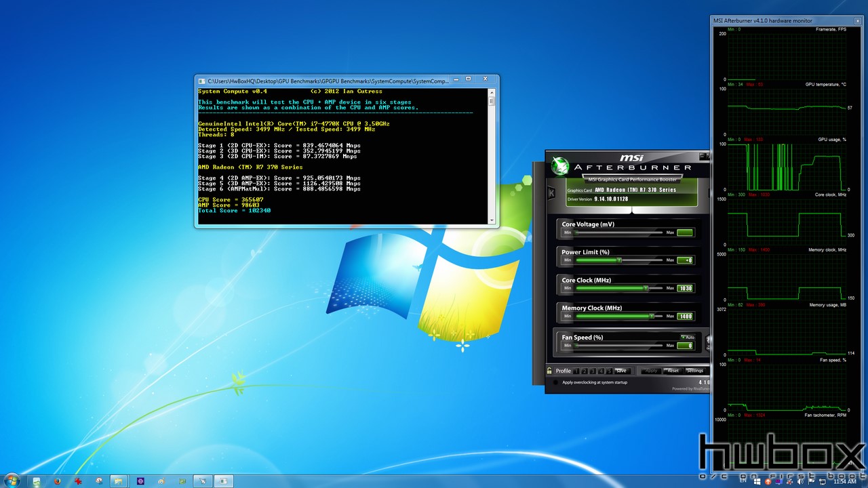Toggle Fan Speed Auto button
Screen dimensions: 868x488
point(688,338)
